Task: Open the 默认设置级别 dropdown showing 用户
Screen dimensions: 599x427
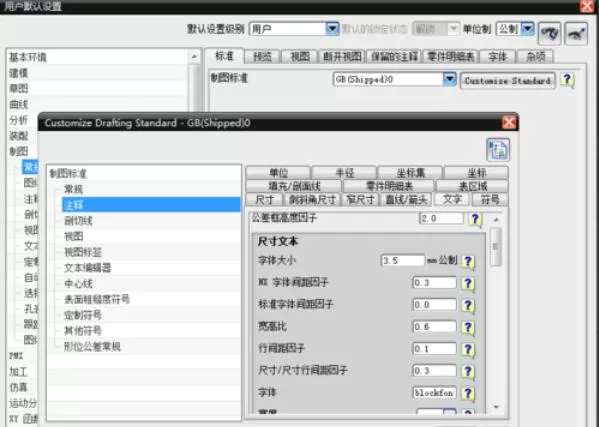Action: pyautogui.click(x=294, y=29)
